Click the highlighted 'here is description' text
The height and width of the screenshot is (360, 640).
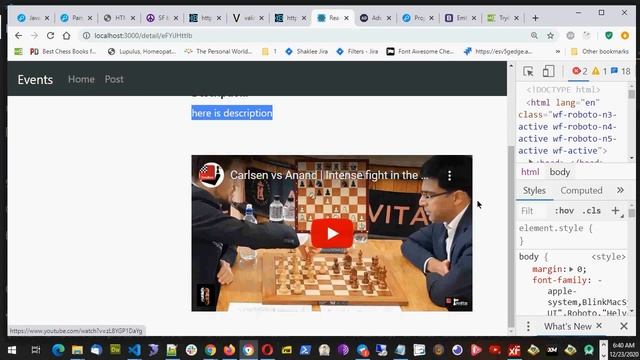pos(232,113)
